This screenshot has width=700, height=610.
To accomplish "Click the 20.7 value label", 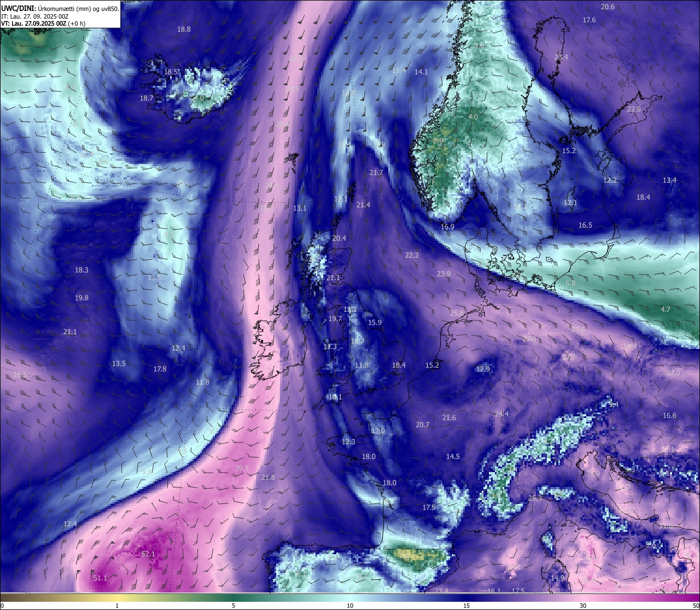I will (x=422, y=425).
